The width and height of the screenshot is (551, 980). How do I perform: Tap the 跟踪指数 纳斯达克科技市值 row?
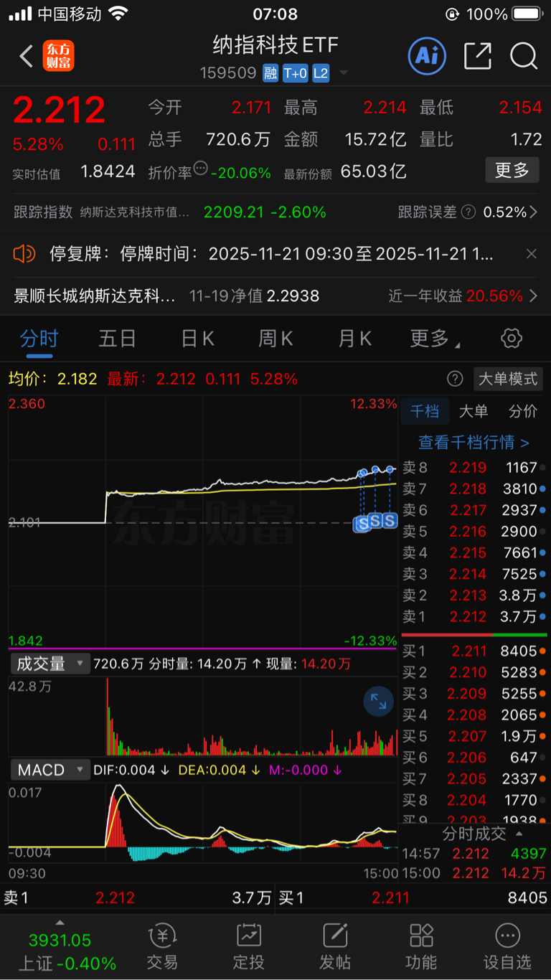pyautogui.click(x=170, y=212)
